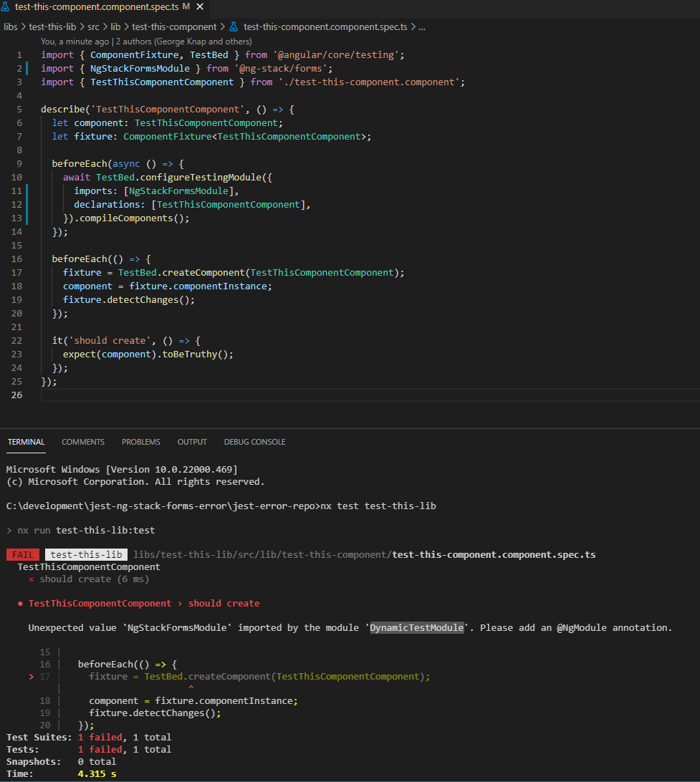
Task: Switch to the PROBLEMS panel tab
Action: point(140,442)
